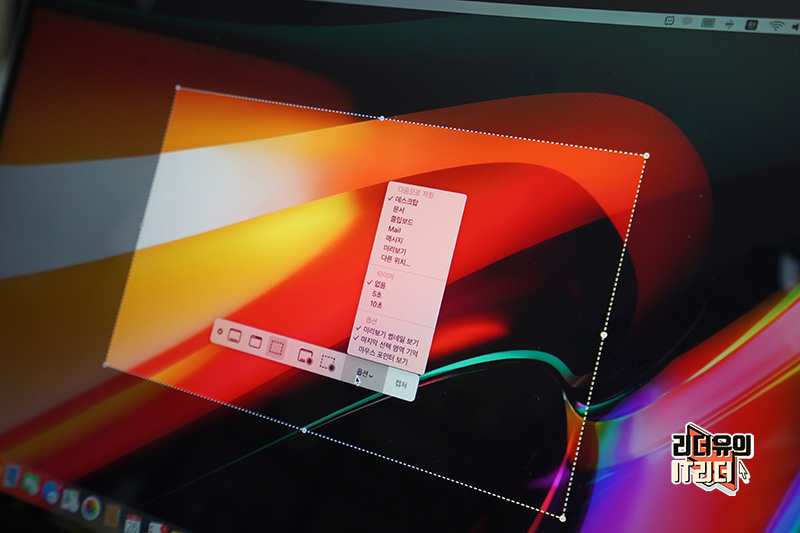
Task: Click the gray rectangle menu bar icon
Action: [708, 22]
